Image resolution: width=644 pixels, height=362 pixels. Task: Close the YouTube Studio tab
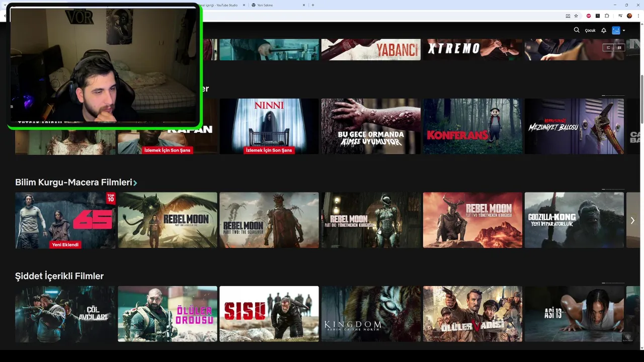tap(244, 5)
